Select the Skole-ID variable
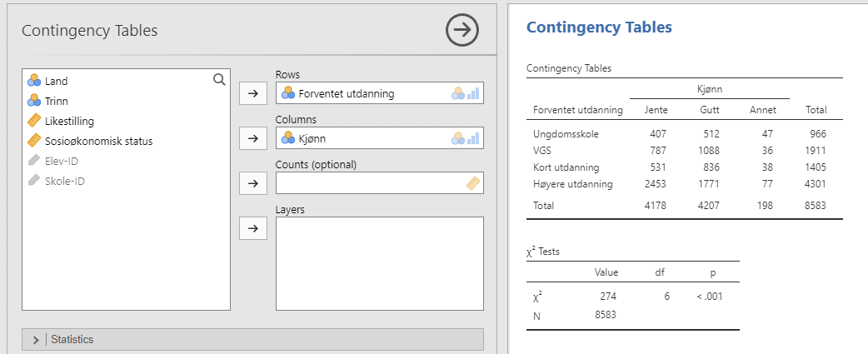The image size is (868, 354). click(x=65, y=181)
